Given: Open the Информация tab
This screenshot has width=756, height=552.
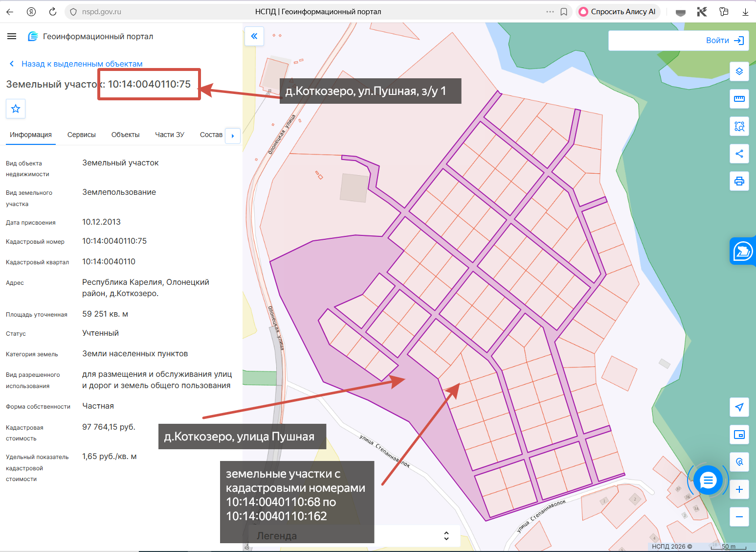Looking at the screenshot, I should coord(31,135).
